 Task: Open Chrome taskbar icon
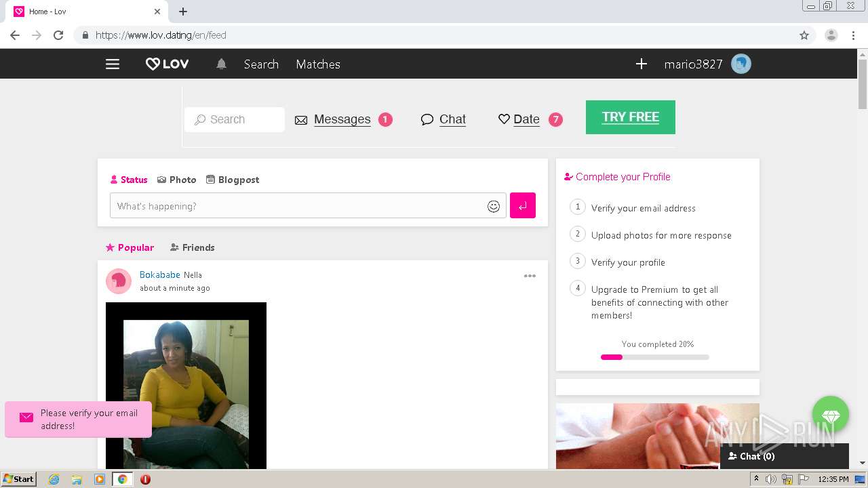122,479
